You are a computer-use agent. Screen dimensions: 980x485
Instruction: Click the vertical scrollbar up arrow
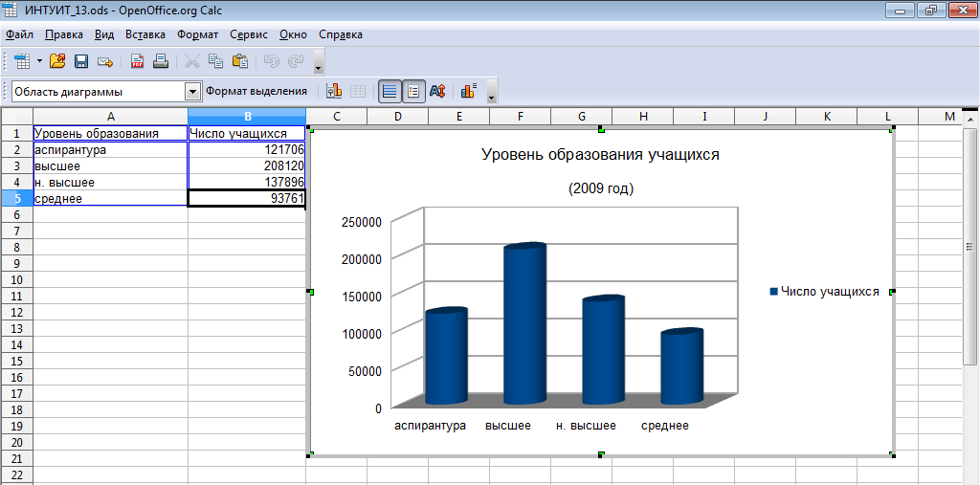(969, 118)
